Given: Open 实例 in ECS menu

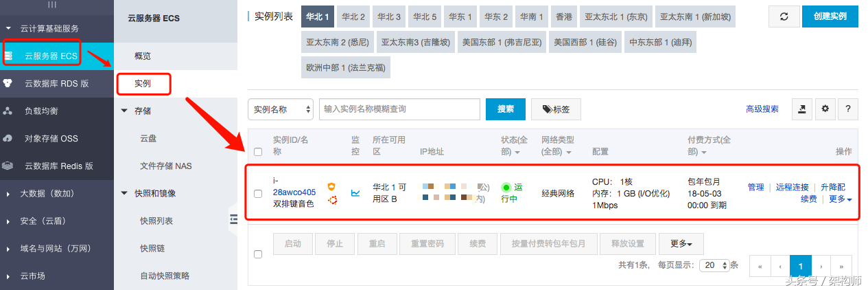Looking at the screenshot, I should click(x=143, y=83).
